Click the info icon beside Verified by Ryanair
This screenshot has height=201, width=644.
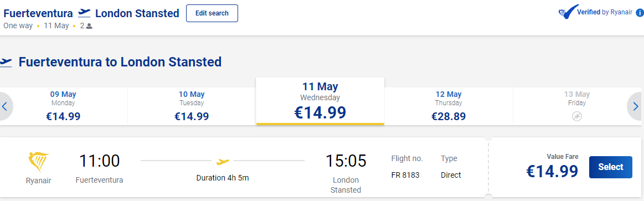click(640, 12)
